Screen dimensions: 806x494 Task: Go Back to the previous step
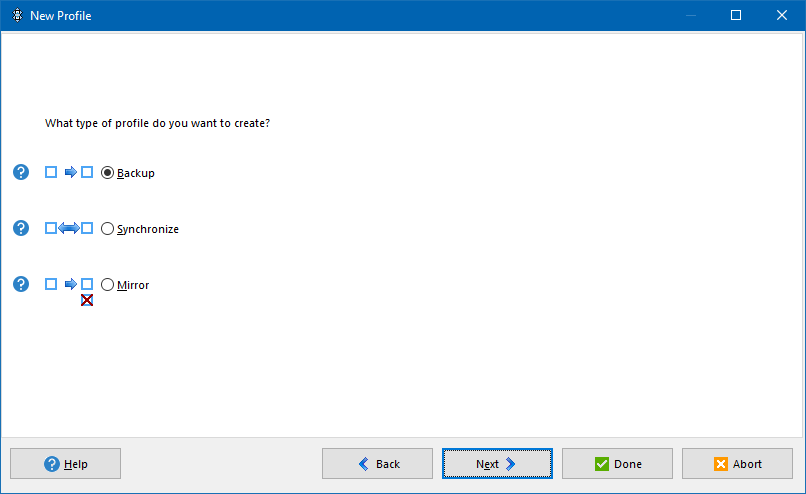[x=377, y=464]
